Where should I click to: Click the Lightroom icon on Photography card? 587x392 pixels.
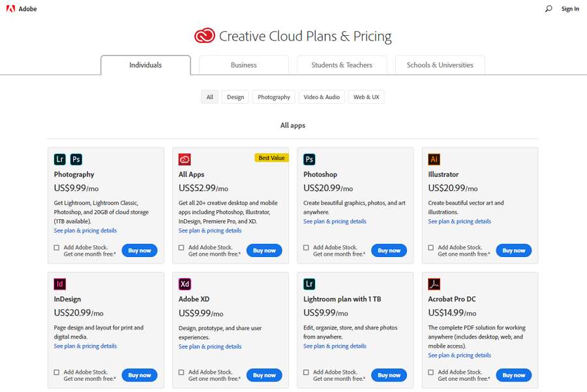coord(60,160)
